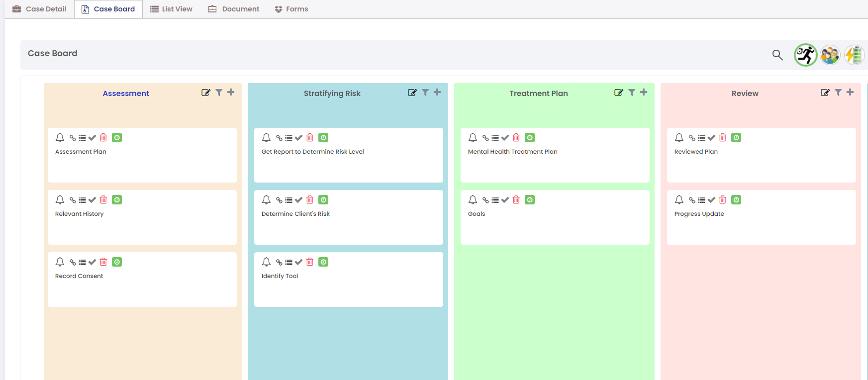Click the Treatment Plan column title

click(x=539, y=94)
